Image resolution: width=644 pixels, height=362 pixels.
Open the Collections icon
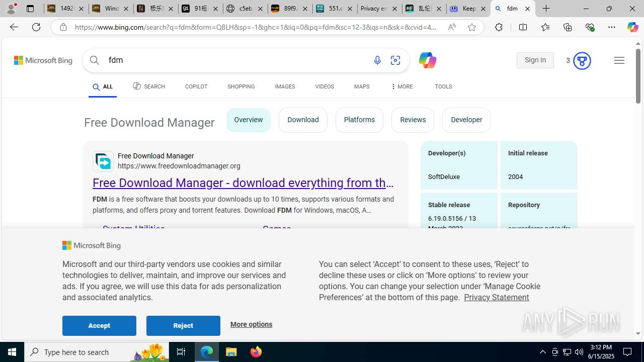click(568, 27)
